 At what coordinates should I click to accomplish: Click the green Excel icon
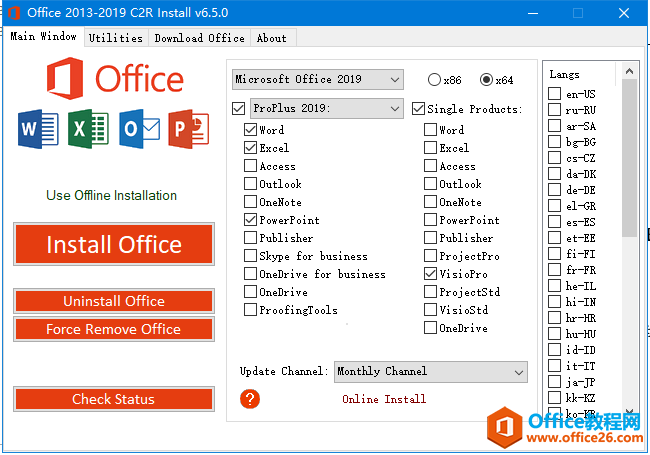pos(89,129)
